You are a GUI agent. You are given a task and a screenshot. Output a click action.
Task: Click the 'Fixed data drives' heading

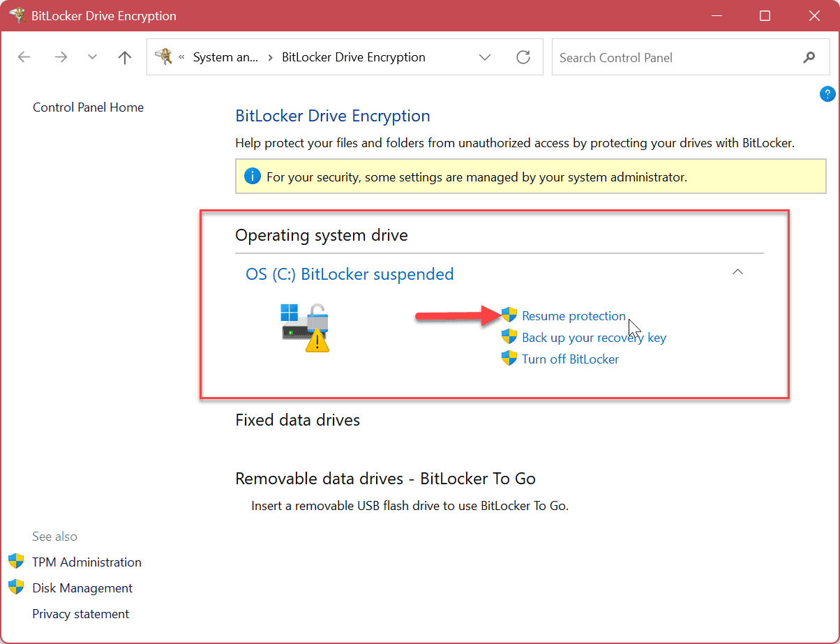[298, 420]
